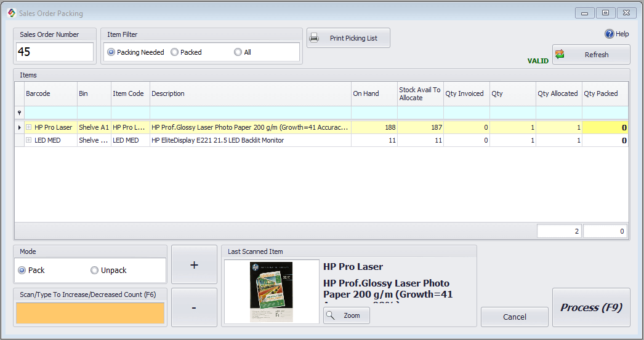Click Stock Avail value 187

click(x=421, y=127)
